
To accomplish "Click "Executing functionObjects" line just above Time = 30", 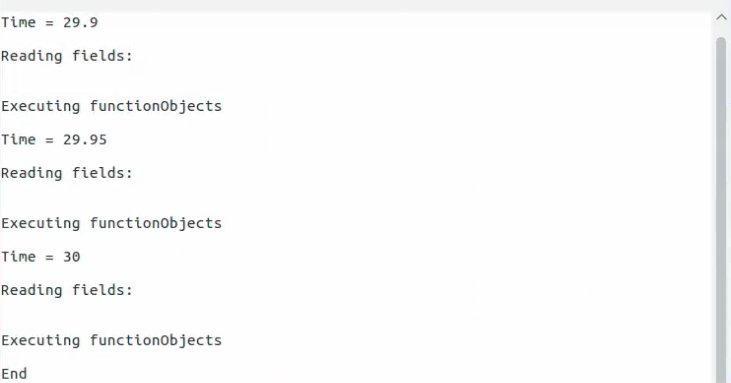I will pos(111,223).
